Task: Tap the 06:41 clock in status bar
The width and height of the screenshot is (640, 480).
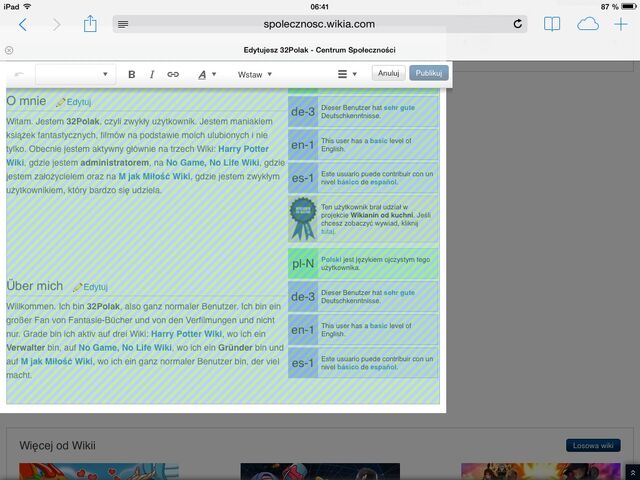Action: [x=320, y=7]
